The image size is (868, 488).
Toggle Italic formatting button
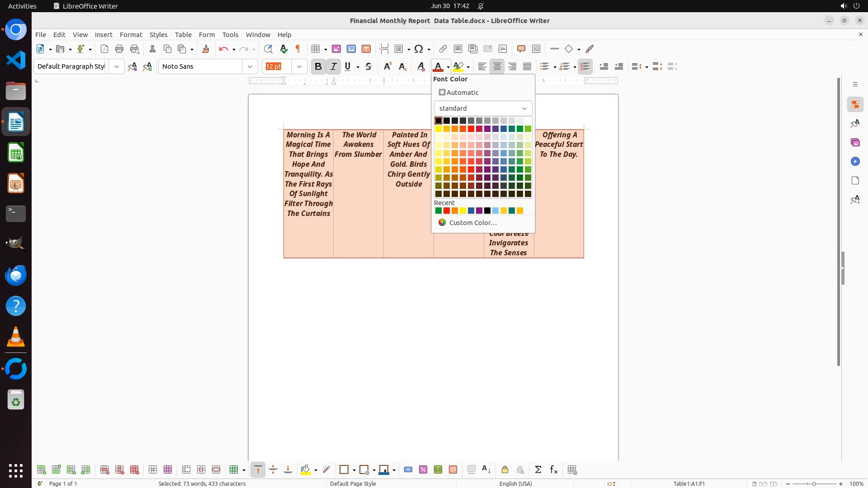click(x=334, y=66)
